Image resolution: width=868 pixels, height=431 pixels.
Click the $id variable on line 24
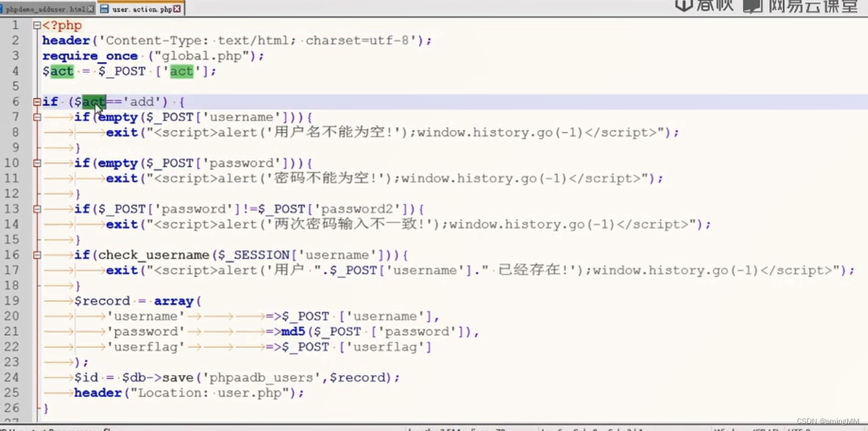86,377
